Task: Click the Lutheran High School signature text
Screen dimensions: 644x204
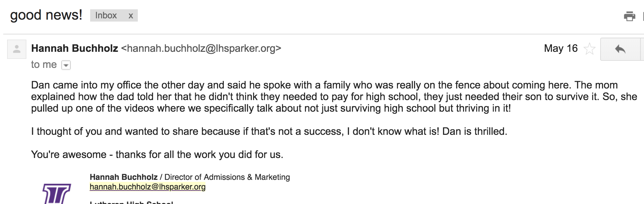Action: pos(131,202)
